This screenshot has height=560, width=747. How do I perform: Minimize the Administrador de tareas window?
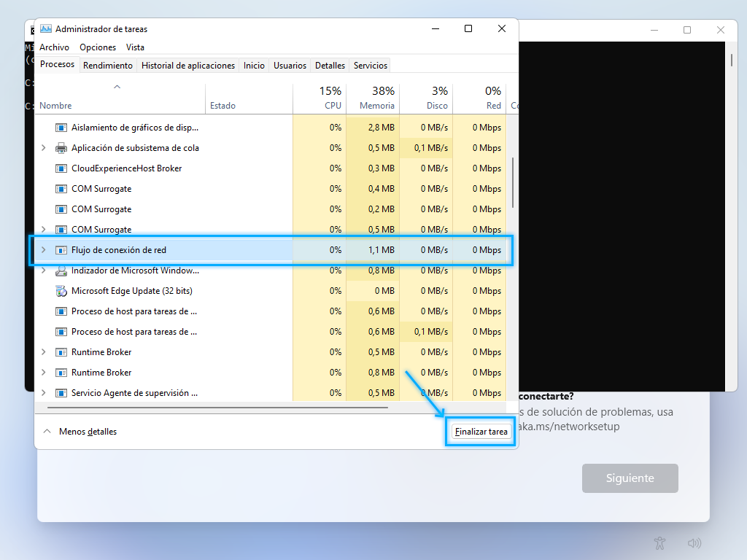tap(435, 28)
